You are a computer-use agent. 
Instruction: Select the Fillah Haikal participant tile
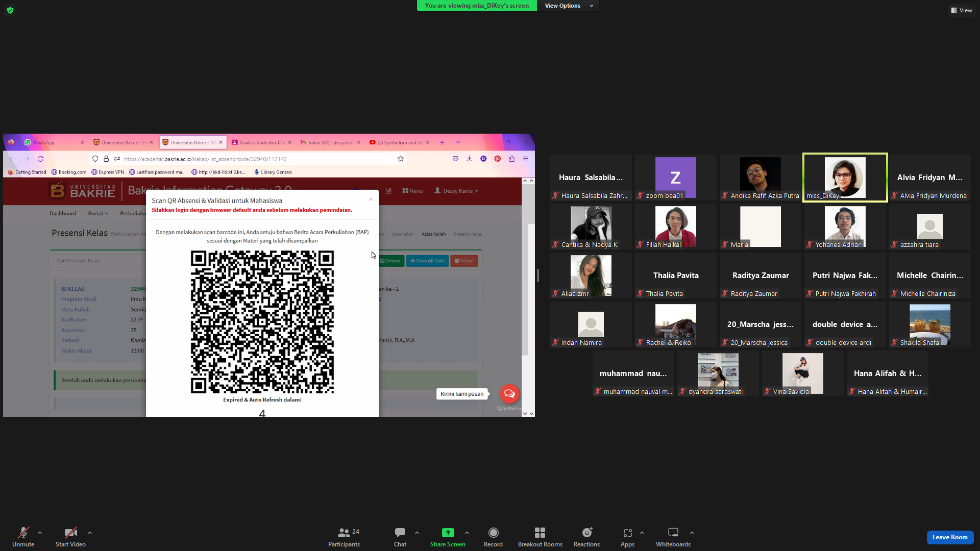tap(676, 227)
